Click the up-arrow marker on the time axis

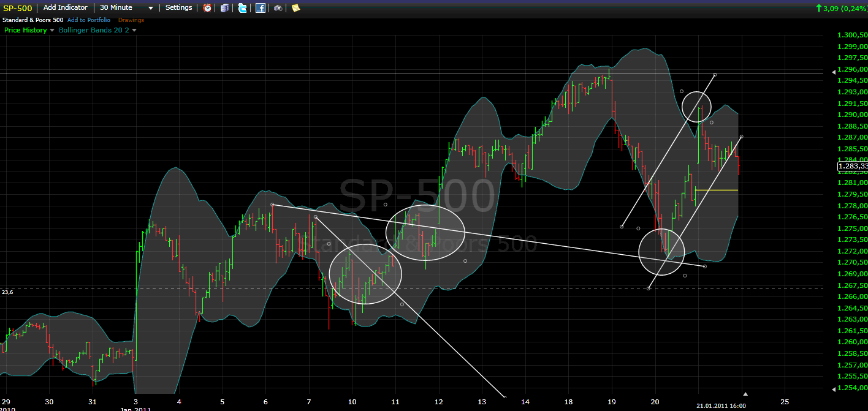[x=745, y=394]
